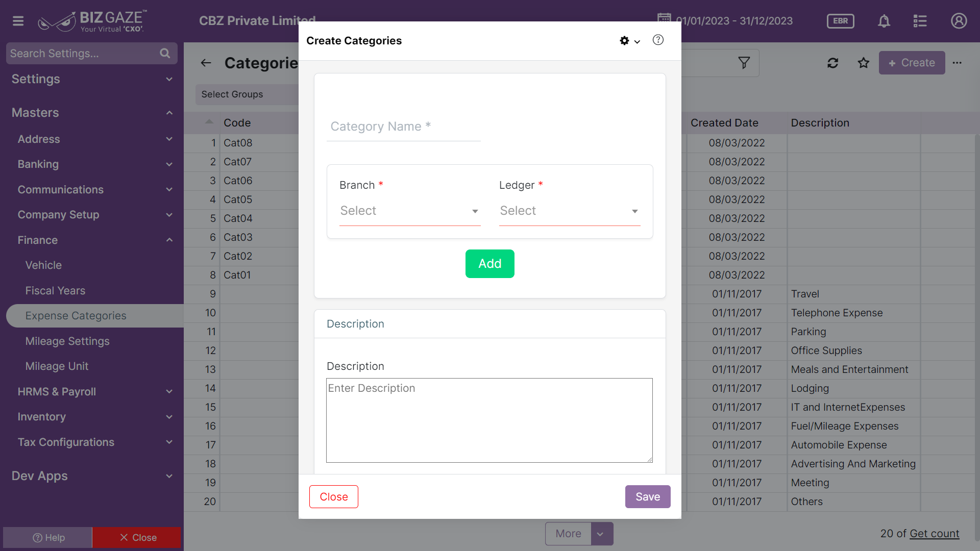This screenshot has height=551, width=980.
Task: Click the Telephone Expense description cell
Action: tap(853, 313)
